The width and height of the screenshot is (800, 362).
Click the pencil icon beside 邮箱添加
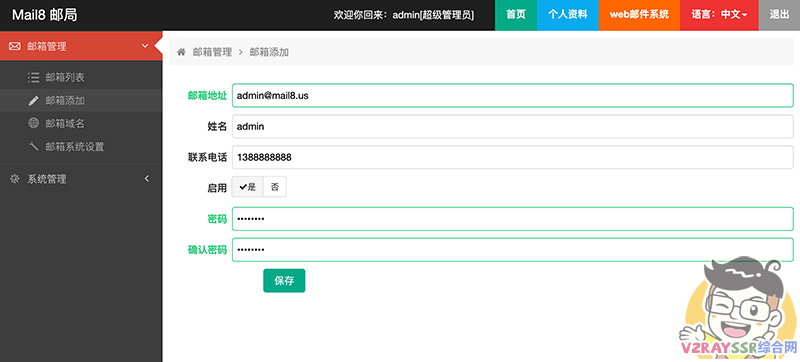pyautogui.click(x=33, y=100)
